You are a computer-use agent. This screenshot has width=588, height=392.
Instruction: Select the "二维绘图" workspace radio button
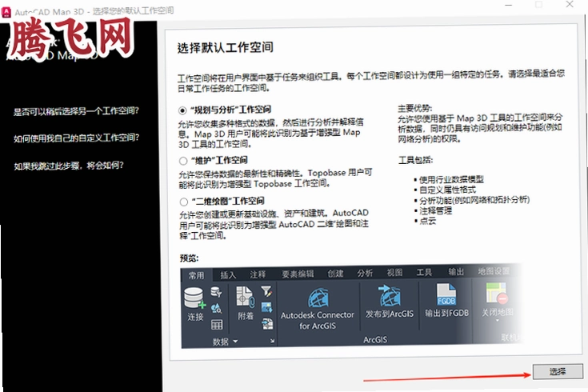tap(184, 202)
